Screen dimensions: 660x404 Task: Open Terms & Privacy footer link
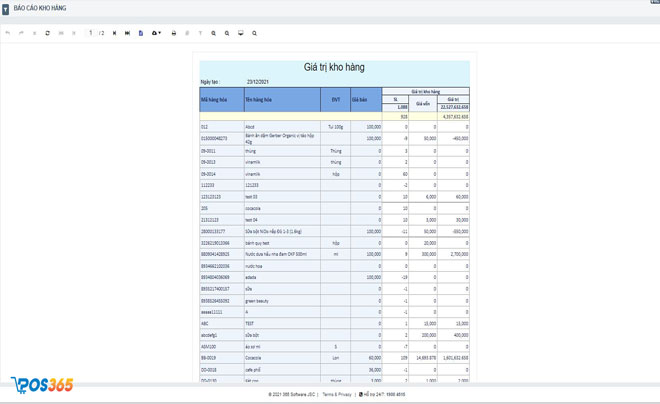pos(337,394)
